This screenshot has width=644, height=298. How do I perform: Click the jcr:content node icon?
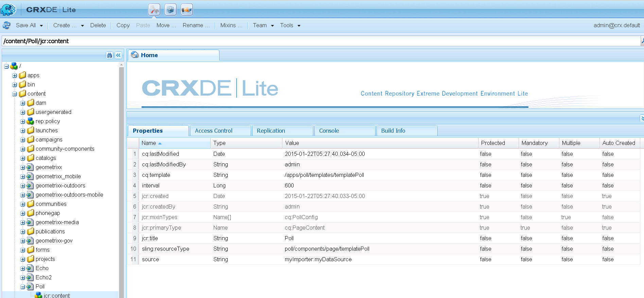coord(39,295)
